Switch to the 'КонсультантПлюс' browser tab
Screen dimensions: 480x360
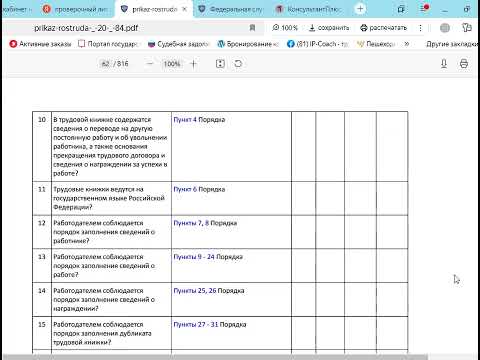point(308,9)
